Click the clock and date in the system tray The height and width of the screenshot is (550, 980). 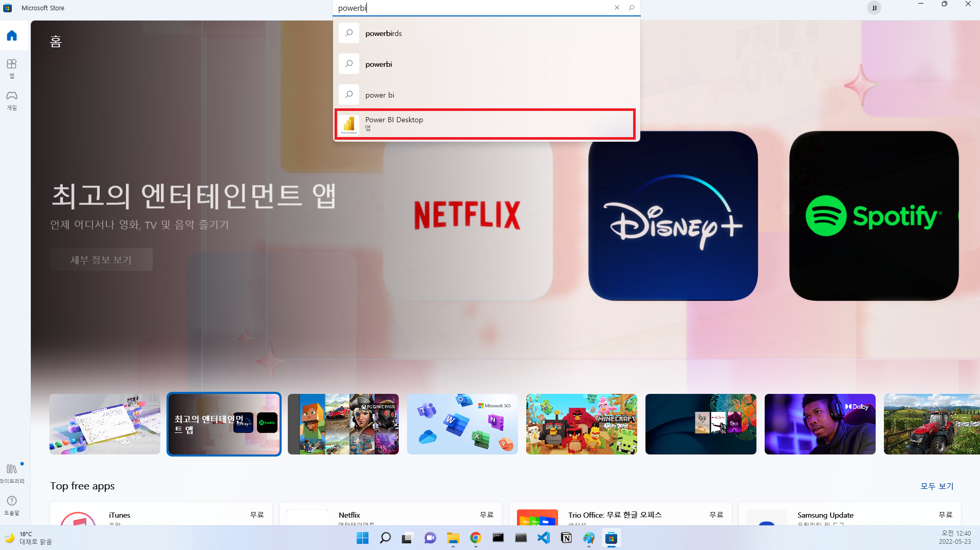point(955,538)
